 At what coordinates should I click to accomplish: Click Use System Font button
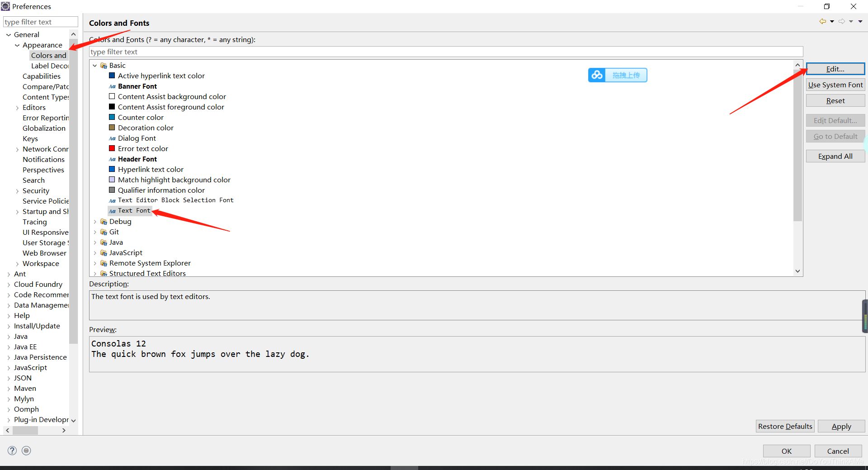(x=835, y=85)
